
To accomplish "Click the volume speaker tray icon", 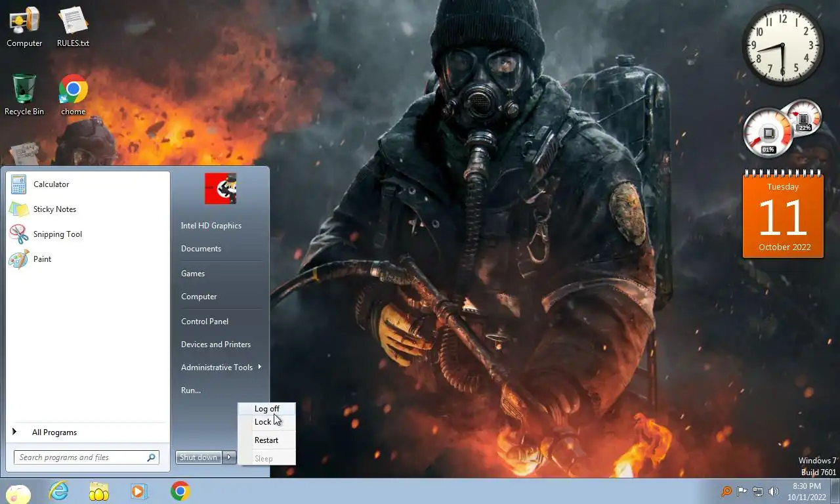I will [x=774, y=491].
